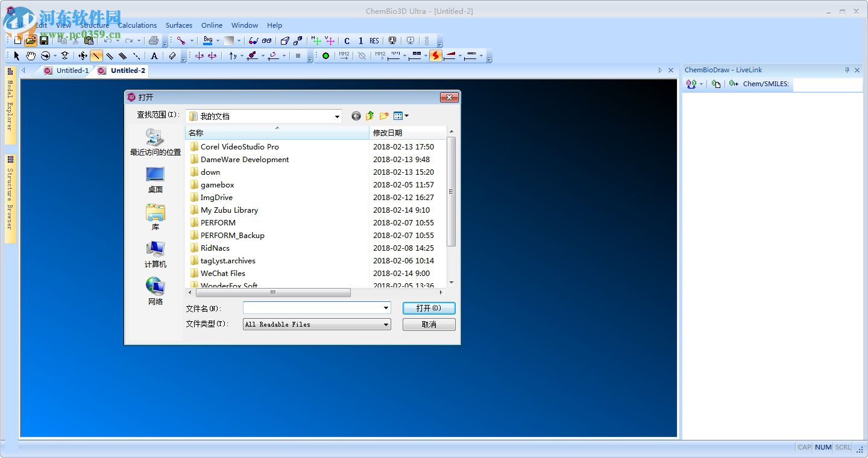
Task: Toggle the red-blue stereo glasses icon
Action: pos(253,40)
